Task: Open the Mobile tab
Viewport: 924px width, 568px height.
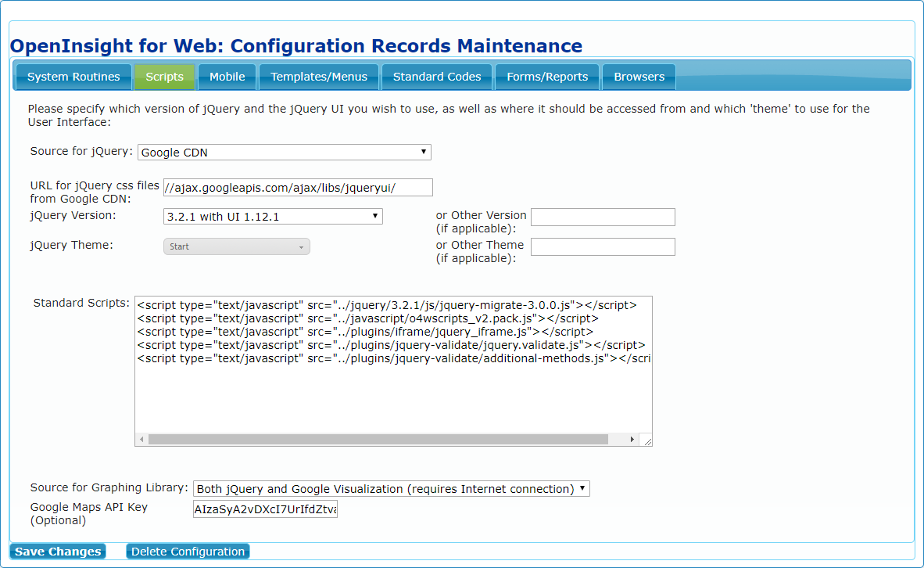Action: click(x=227, y=77)
